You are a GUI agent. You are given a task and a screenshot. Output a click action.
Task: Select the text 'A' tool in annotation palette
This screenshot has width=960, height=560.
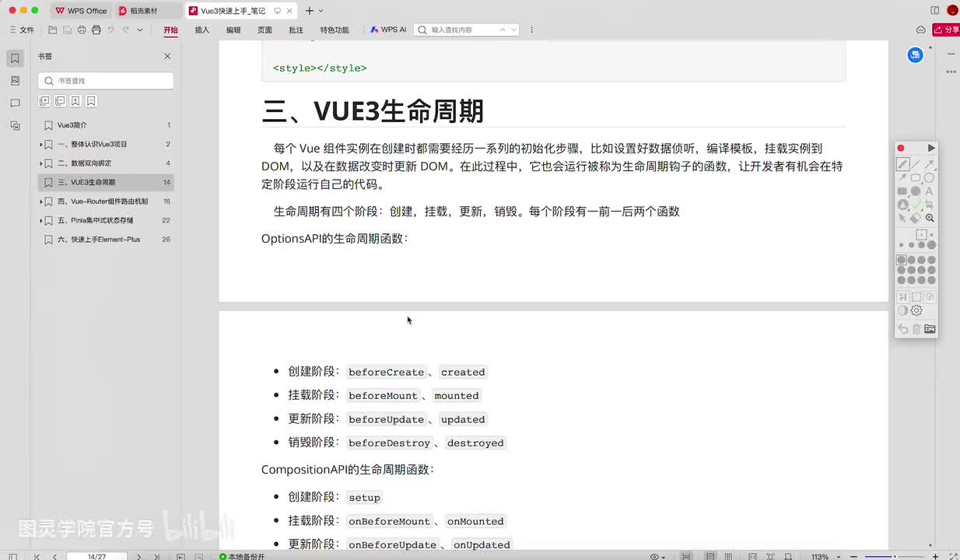coord(929,191)
